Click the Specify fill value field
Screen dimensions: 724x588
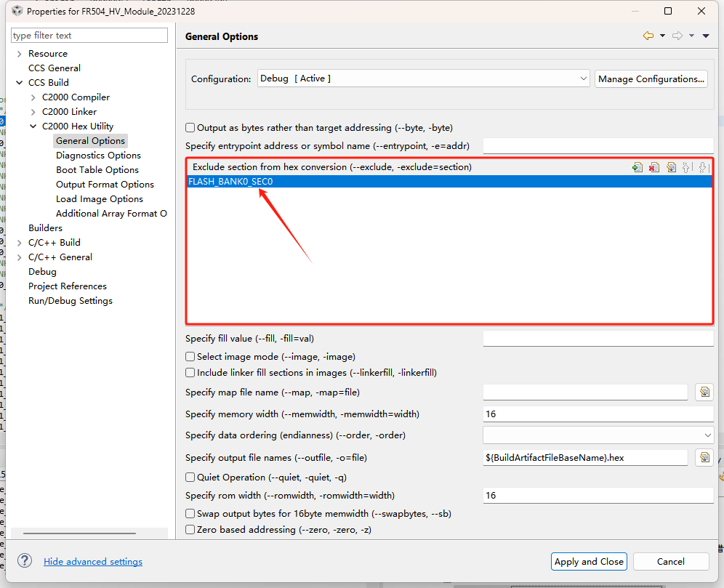pos(598,338)
